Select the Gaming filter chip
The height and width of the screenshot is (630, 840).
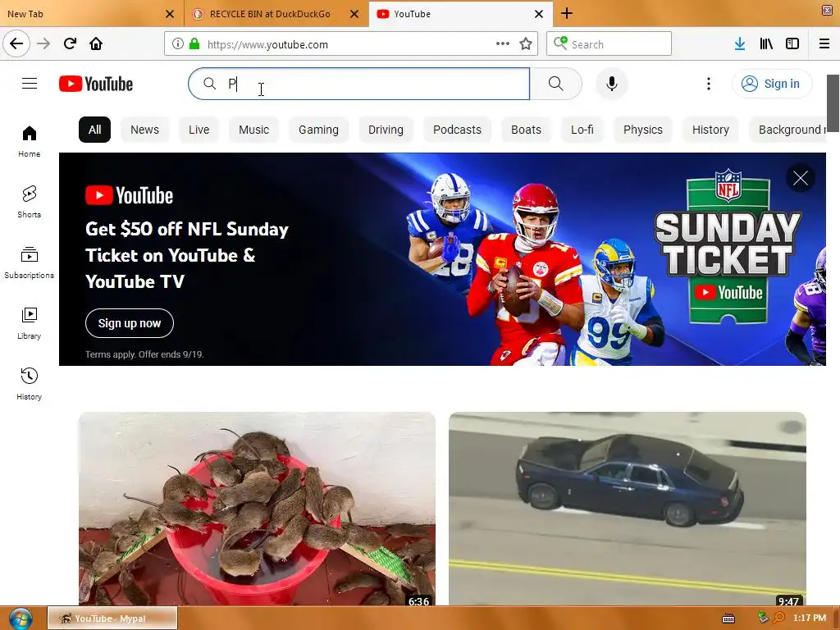[x=319, y=130]
